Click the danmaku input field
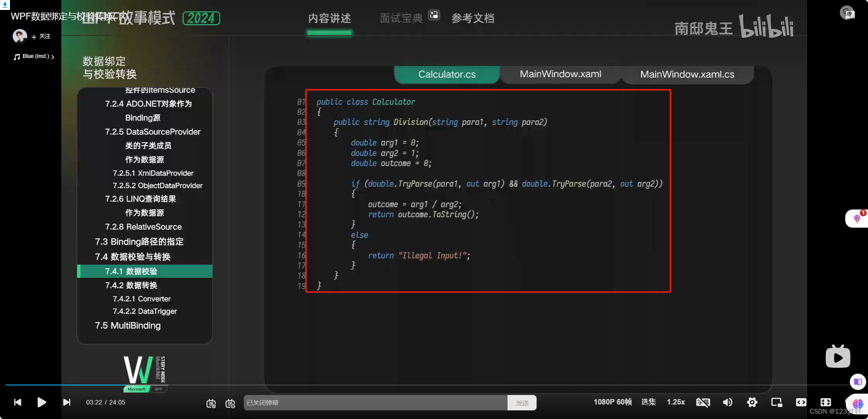The image size is (868, 419). click(375, 403)
